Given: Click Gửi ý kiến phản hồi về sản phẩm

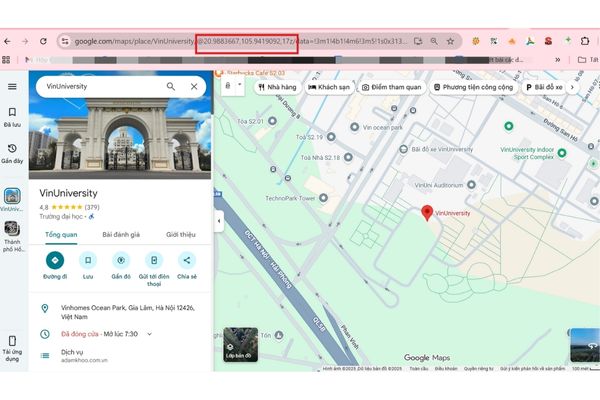Looking at the screenshot, I should click(x=532, y=369).
